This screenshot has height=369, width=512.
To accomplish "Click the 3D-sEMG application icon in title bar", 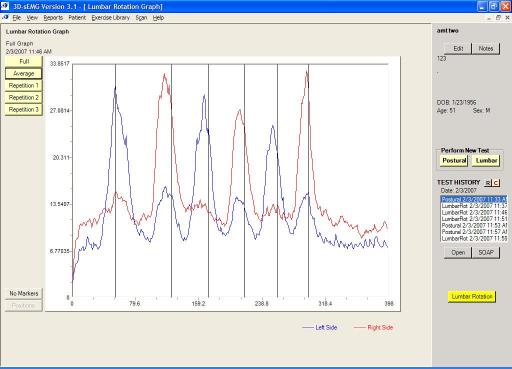I will 5,6.
